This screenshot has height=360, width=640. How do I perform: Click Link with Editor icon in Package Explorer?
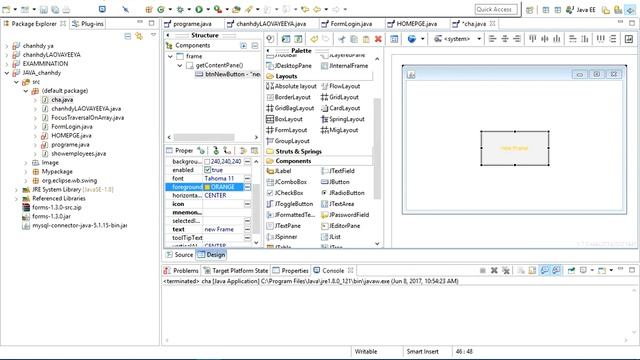click(139, 36)
